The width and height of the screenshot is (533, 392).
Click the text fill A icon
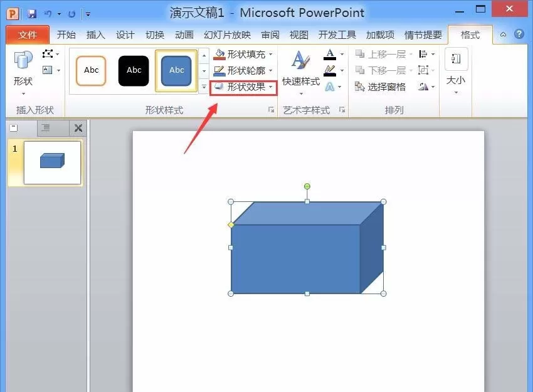[x=330, y=54]
